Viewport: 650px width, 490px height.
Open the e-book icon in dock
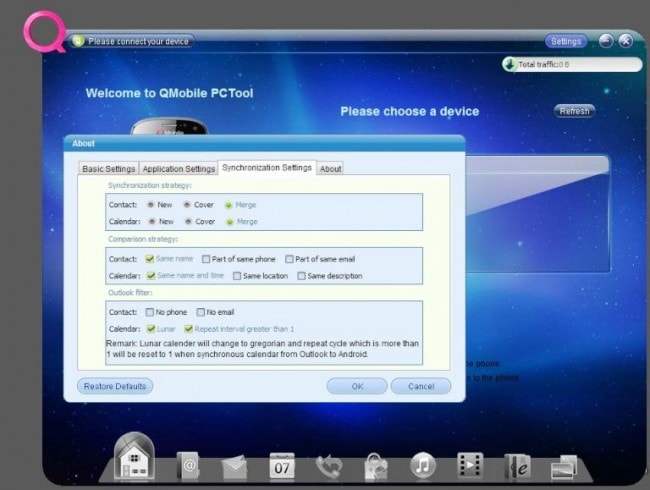517,467
